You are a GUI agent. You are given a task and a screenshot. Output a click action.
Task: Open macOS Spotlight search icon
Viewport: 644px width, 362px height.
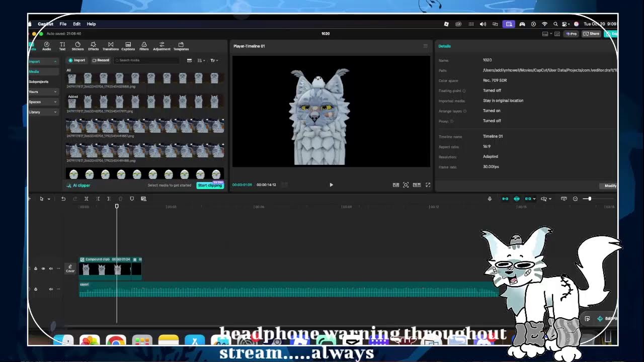click(555, 24)
